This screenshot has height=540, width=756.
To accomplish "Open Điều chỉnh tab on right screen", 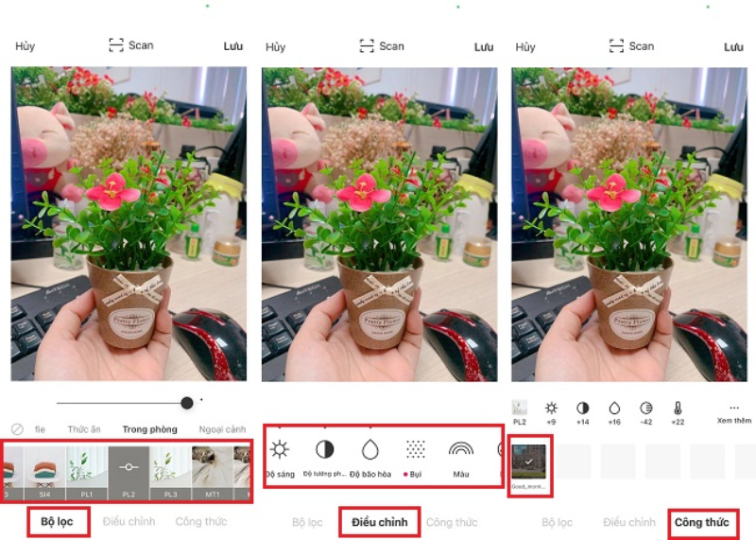I will (x=629, y=522).
